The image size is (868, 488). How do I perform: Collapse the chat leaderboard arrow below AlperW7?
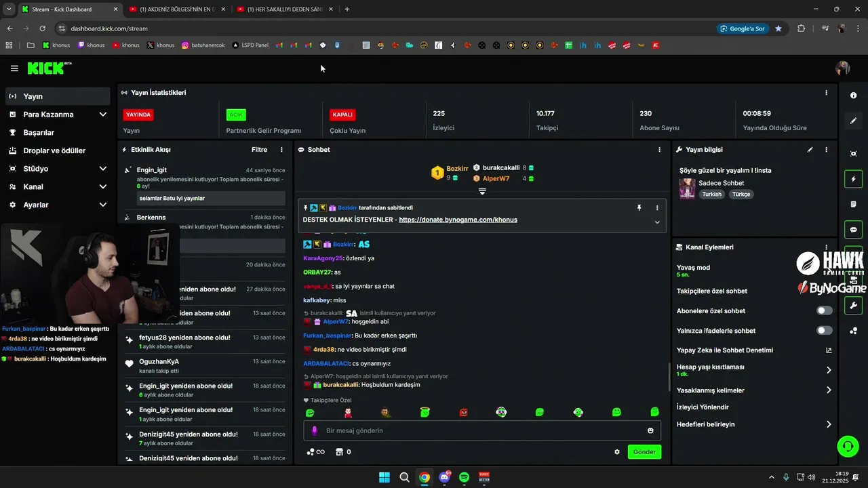tap(482, 191)
